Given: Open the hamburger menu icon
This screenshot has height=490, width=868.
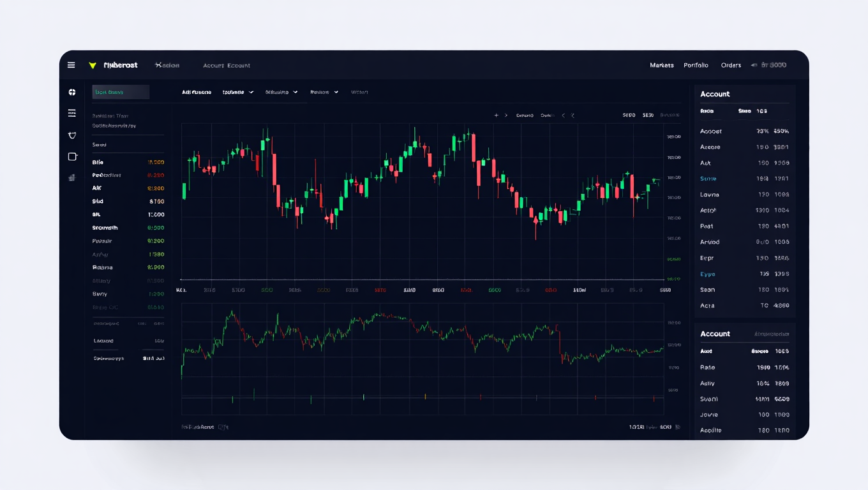Looking at the screenshot, I should click(71, 64).
